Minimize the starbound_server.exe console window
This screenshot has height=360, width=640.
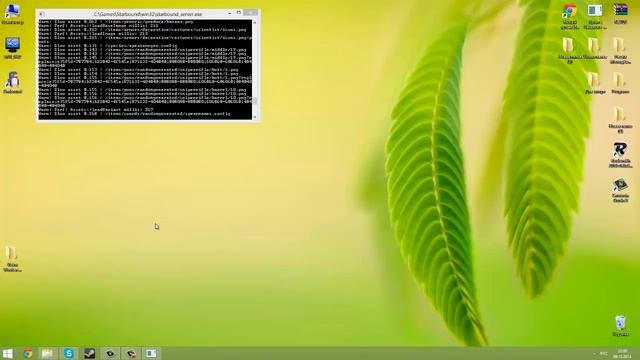[230, 13]
